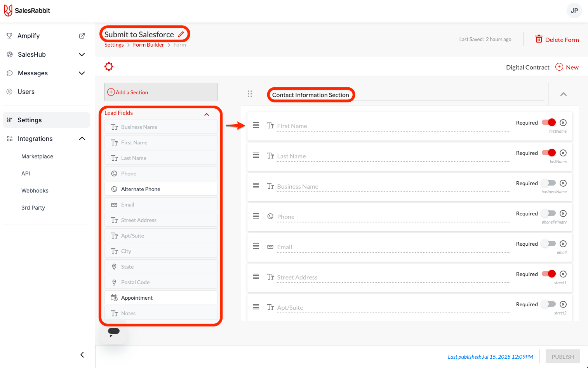Screen dimensions: 588x368
Task: Click the Email row reorder handle
Action: 256,246
